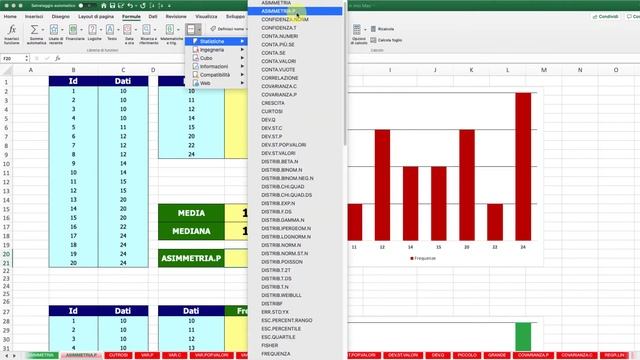
Task: Expand the Finanziarie dropdown arrow
Action: coord(81,29)
